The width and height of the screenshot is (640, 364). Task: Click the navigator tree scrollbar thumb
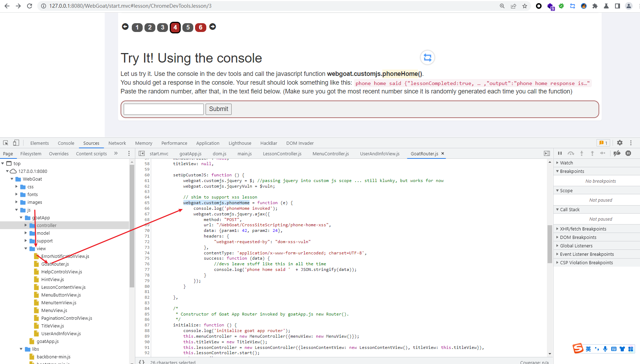(x=132, y=226)
